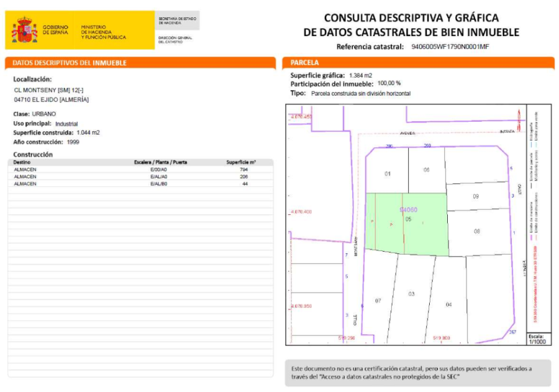This screenshot has width=559, height=392.
Task: Select ALMACEN in the row with 44
Action: tap(25, 184)
